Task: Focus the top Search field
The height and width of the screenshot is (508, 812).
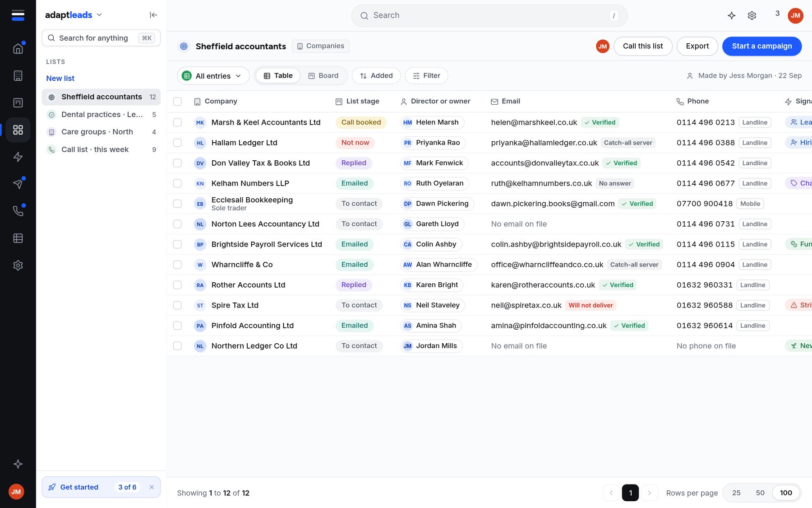Action: pos(489,16)
